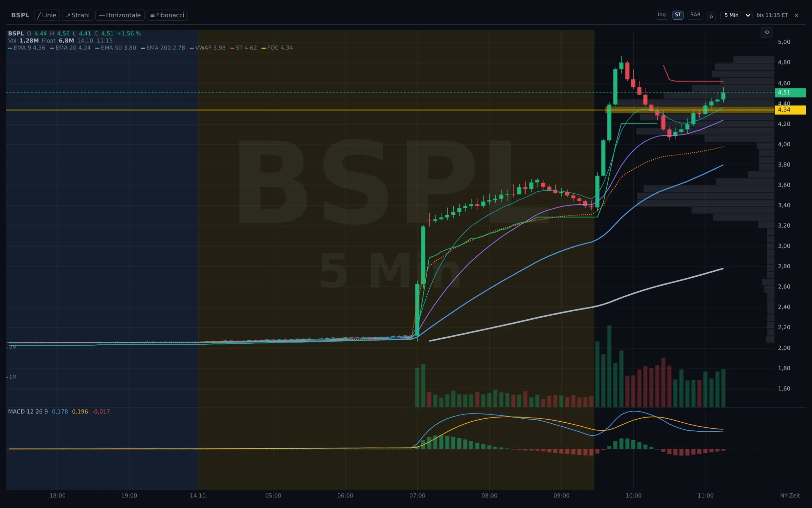812x508 pixels.
Task: Click the 14.10. date axis label
Action: click(x=199, y=495)
